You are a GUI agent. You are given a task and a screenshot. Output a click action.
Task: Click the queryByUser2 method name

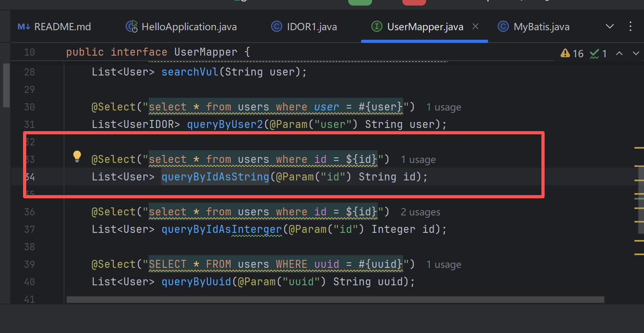225,124
